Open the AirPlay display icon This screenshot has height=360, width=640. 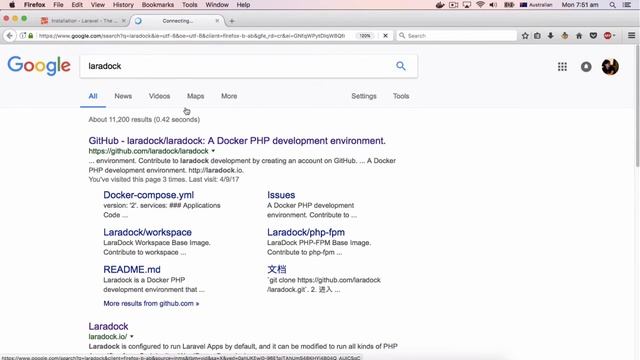pos(467,5)
